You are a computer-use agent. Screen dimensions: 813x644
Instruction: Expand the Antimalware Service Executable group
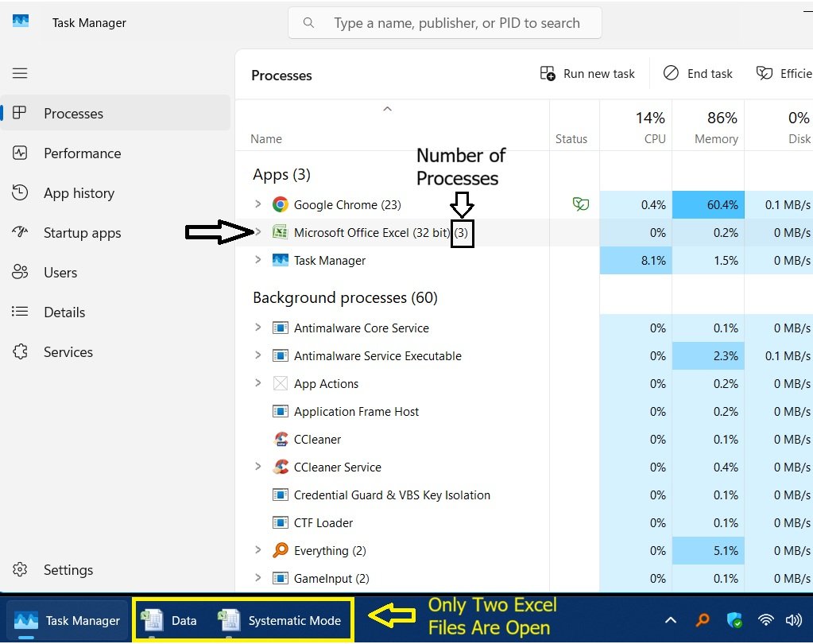257,355
